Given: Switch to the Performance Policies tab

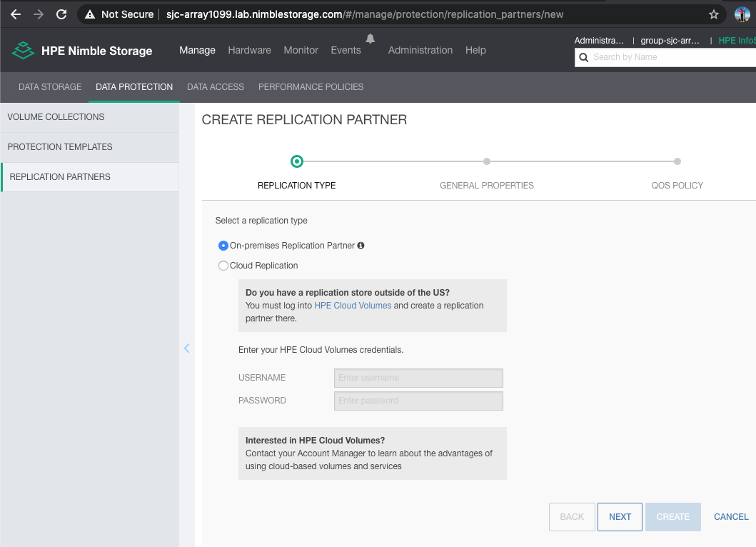Looking at the screenshot, I should (x=311, y=87).
